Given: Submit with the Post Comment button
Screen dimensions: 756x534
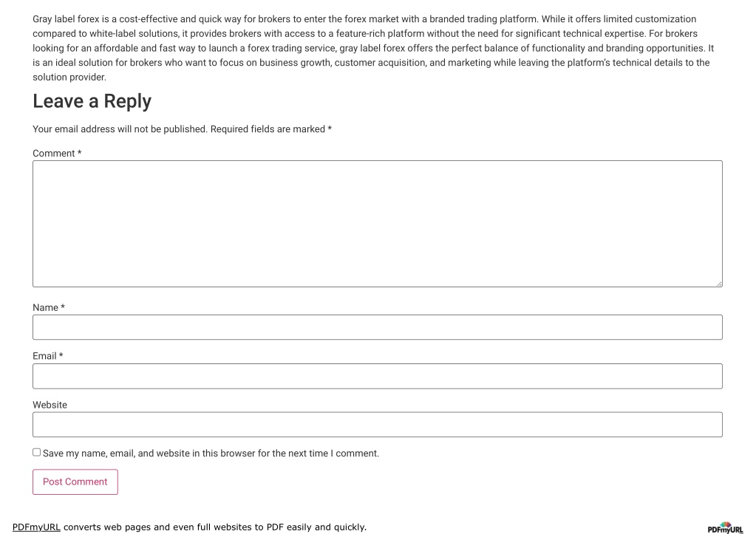Looking at the screenshot, I should click(75, 482).
